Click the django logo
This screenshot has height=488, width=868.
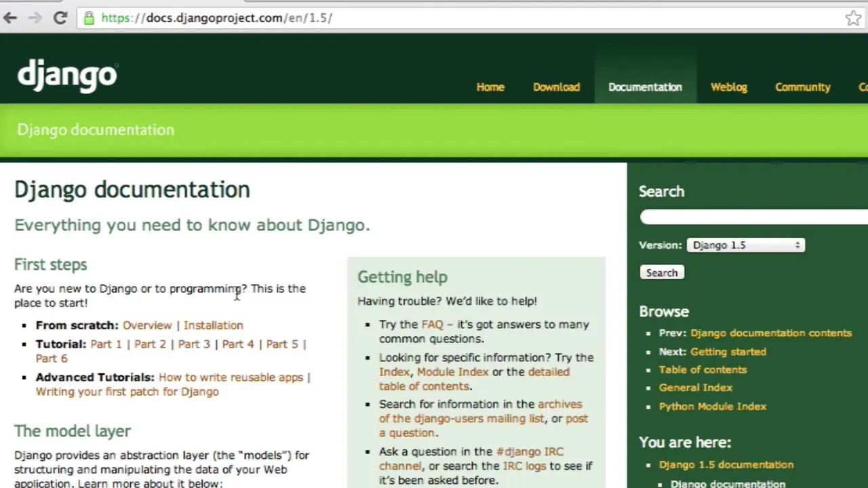coord(68,76)
